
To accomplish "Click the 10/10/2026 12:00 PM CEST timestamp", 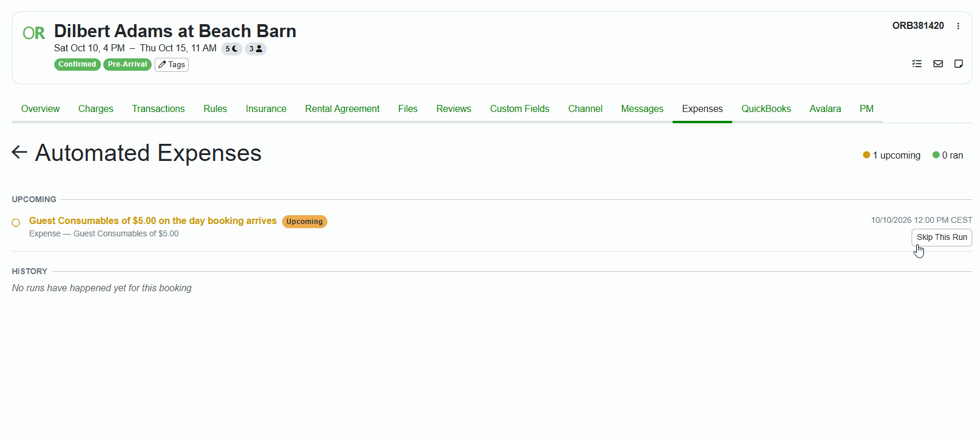I will (922, 220).
